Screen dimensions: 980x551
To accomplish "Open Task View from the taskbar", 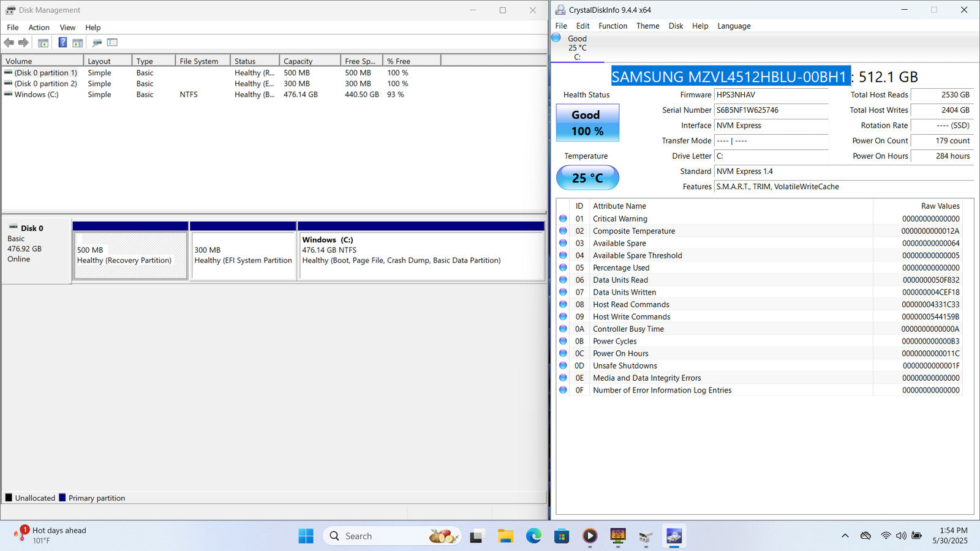I will point(477,536).
